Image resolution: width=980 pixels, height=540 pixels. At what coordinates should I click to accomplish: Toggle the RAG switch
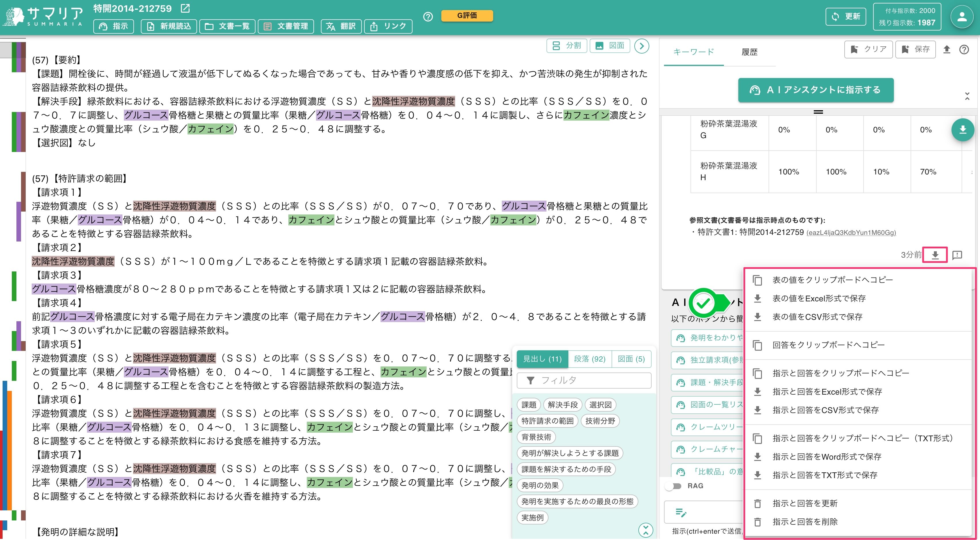click(674, 486)
